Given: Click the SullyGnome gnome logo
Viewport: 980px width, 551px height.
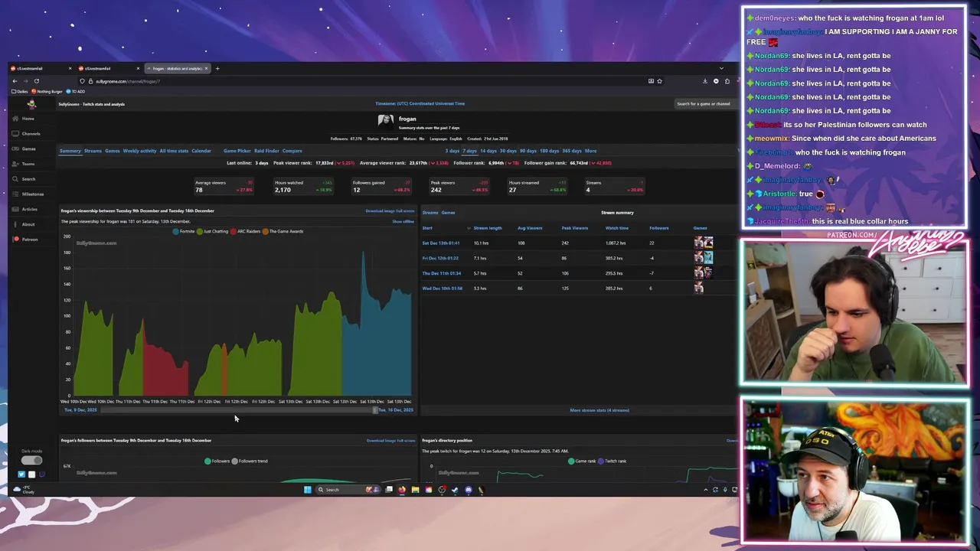Looking at the screenshot, I should tap(31, 104).
